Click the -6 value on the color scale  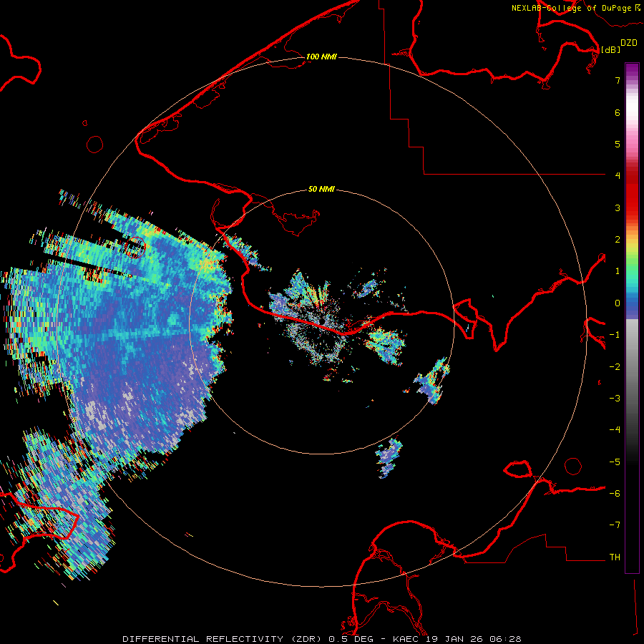click(615, 494)
